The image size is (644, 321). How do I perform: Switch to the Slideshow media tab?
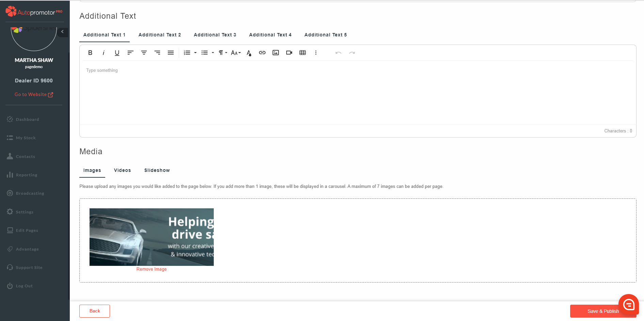click(157, 170)
